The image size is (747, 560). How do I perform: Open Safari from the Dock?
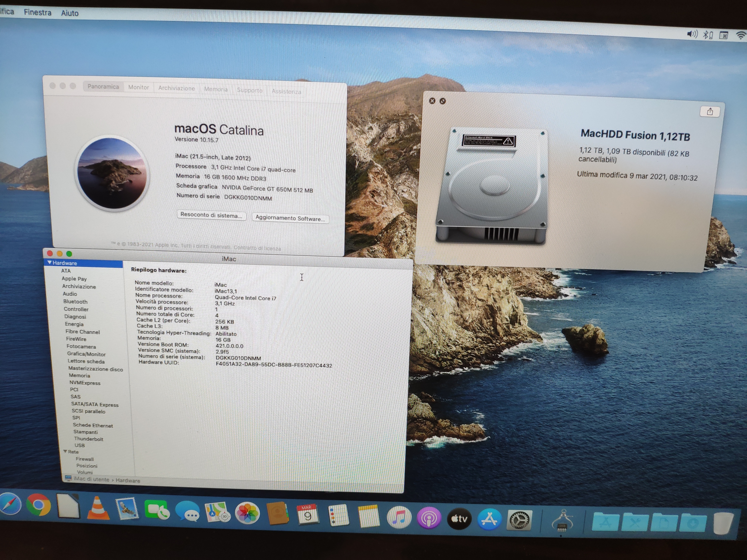pyautogui.click(x=9, y=504)
